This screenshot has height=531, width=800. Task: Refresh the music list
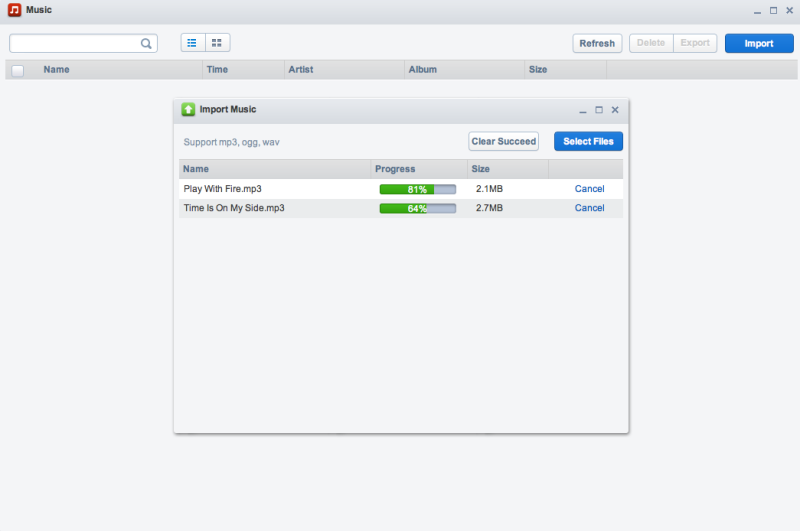(597, 43)
